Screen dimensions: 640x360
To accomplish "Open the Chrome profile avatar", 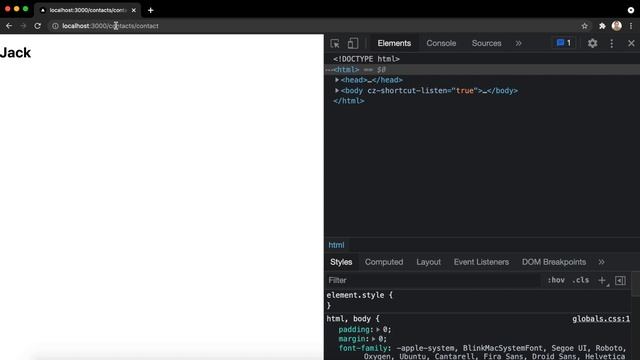I will pos(617,26).
